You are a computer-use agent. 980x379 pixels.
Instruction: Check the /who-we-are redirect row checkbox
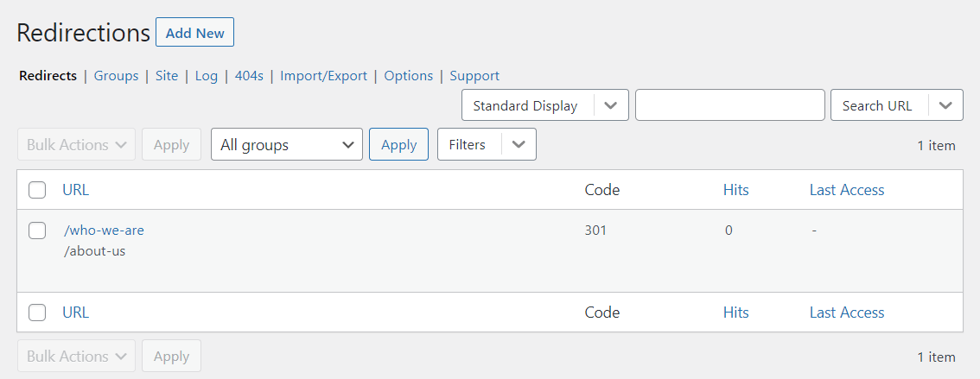click(37, 231)
